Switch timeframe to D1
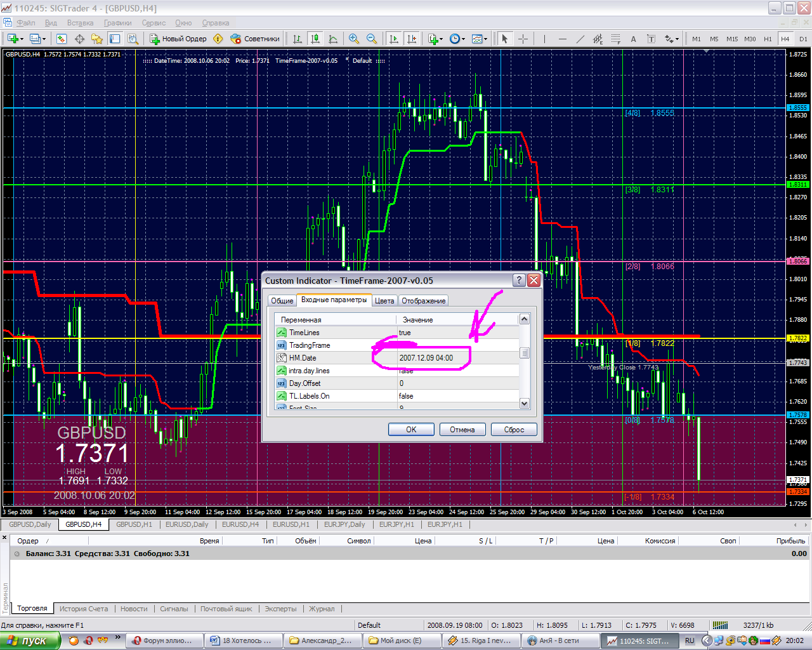 (803, 39)
